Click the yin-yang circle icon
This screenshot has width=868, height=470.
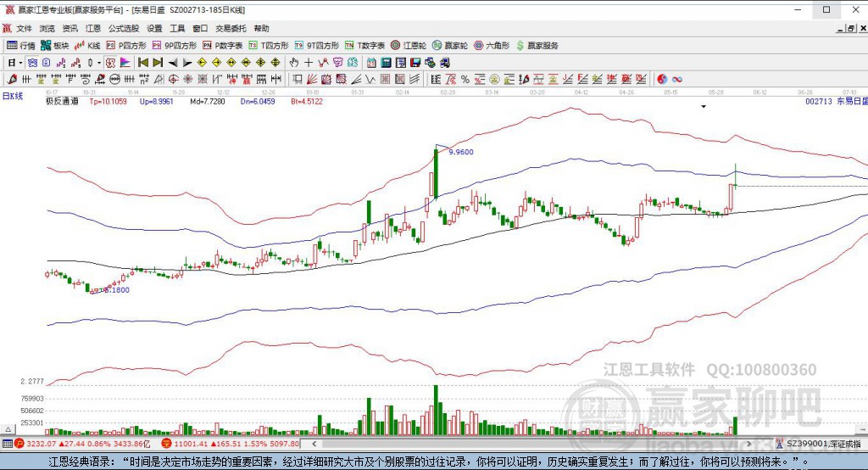pyautogui.click(x=662, y=79)
